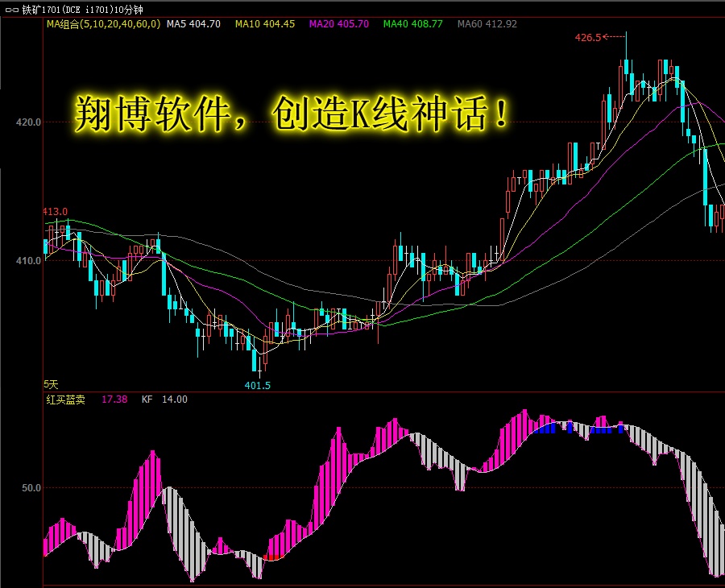This screenshot has height=588, width=725.
Task: Click the 410.0 price axis label
Action: [28, 261]
